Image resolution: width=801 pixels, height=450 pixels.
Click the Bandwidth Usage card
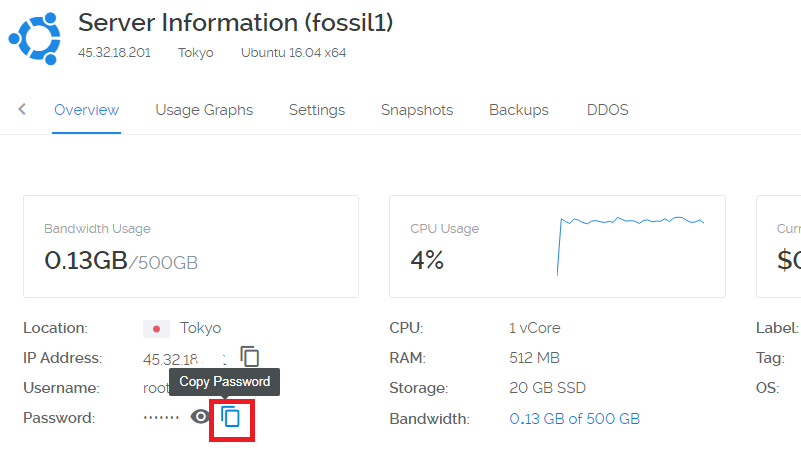tap(190, 246)
